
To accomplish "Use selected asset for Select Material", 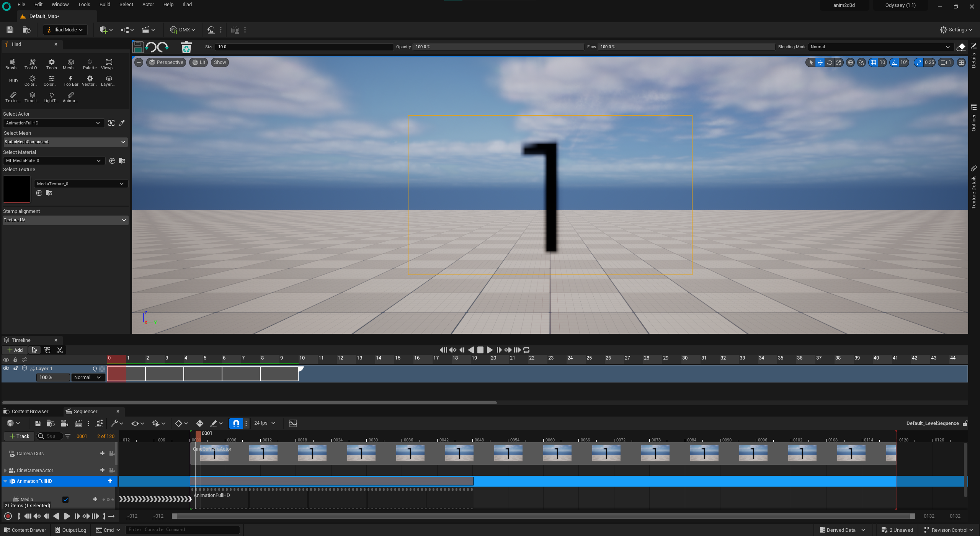I will click(112, 161).
